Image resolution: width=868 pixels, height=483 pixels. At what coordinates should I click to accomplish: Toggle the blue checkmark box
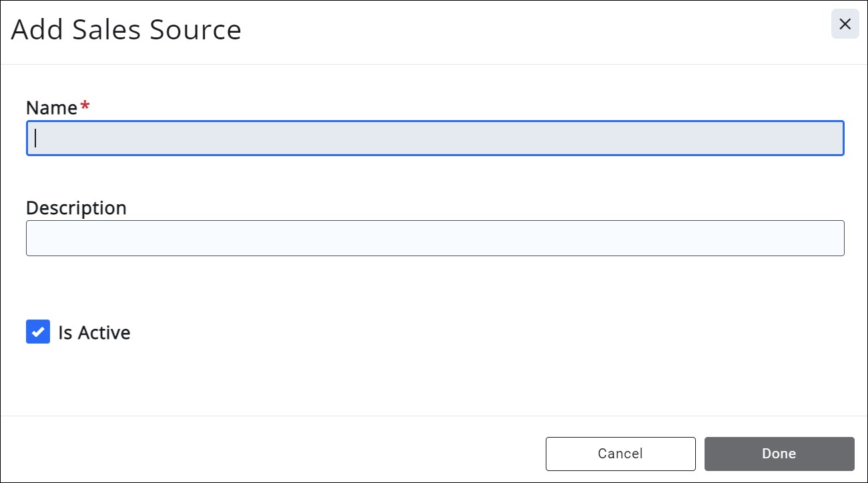pyautogui.click(x=38, y=332)
